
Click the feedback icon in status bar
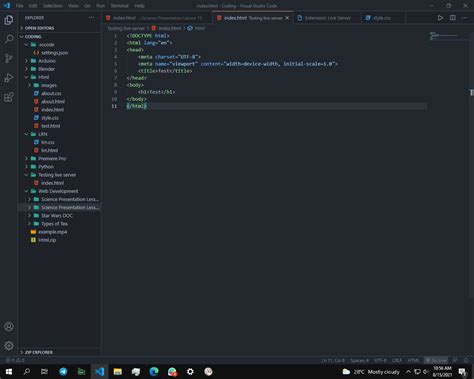coord(455,360)
